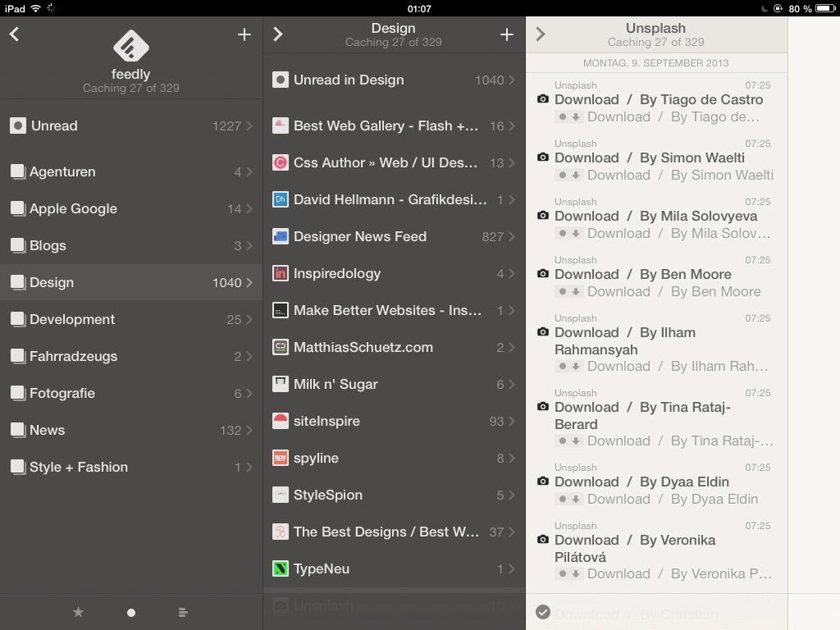Tap the 827 count for Designer News Feed

pos(493,237)
